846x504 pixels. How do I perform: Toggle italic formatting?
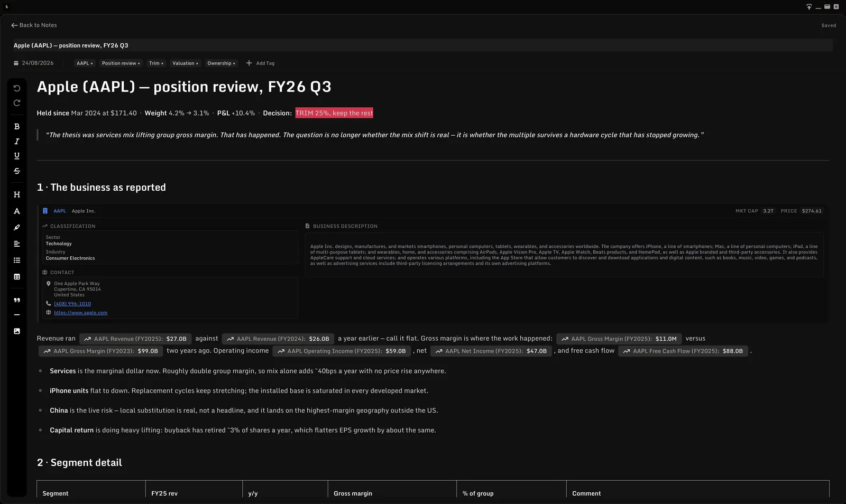pos(17,142)
